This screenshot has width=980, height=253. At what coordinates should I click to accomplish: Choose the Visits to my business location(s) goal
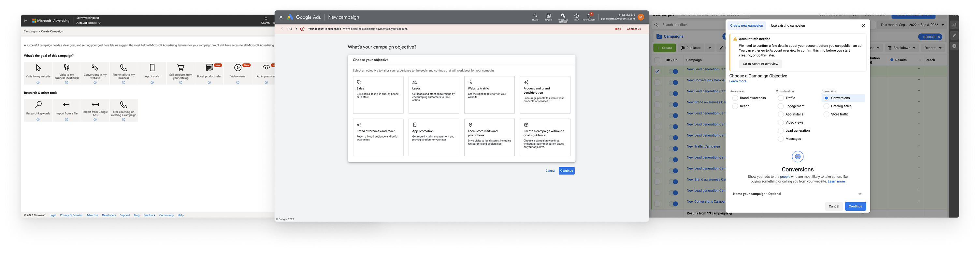pyautogui.click(x=66, y=73)
